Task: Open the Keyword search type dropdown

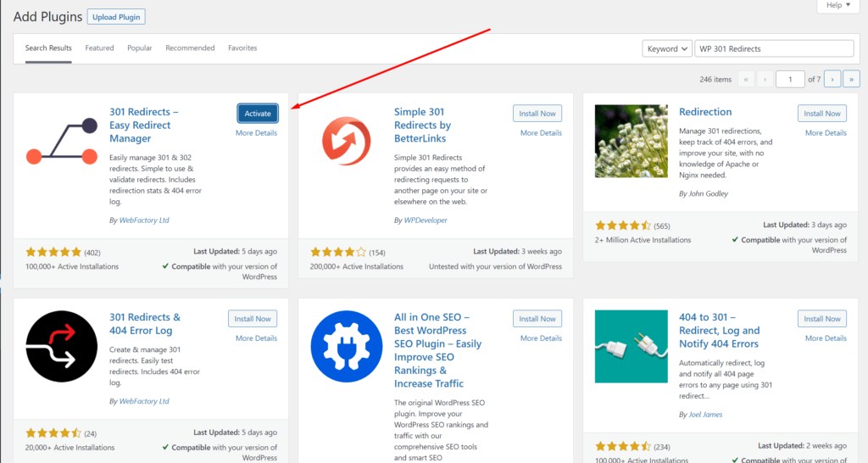Action: pos(667,48)
